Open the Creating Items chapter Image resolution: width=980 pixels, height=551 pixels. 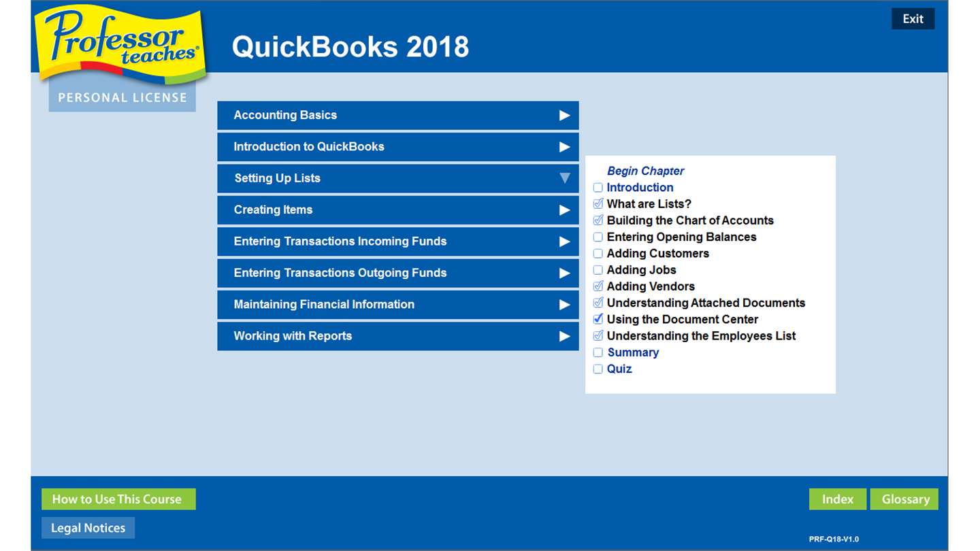(398, 210)
